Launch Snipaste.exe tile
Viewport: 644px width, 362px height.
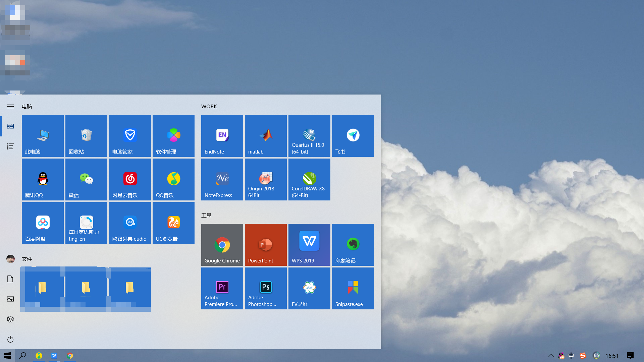point(353,288)
